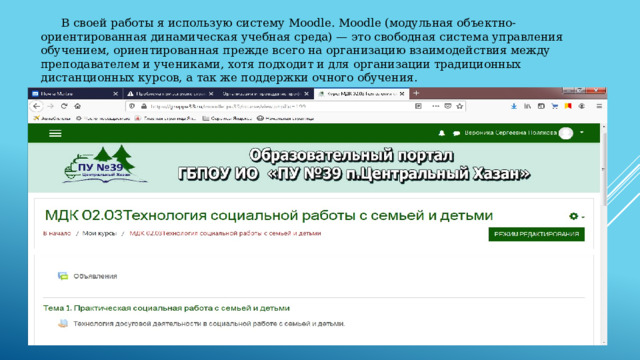Click the browser back arrow button
640x360 pixels.
37,106
